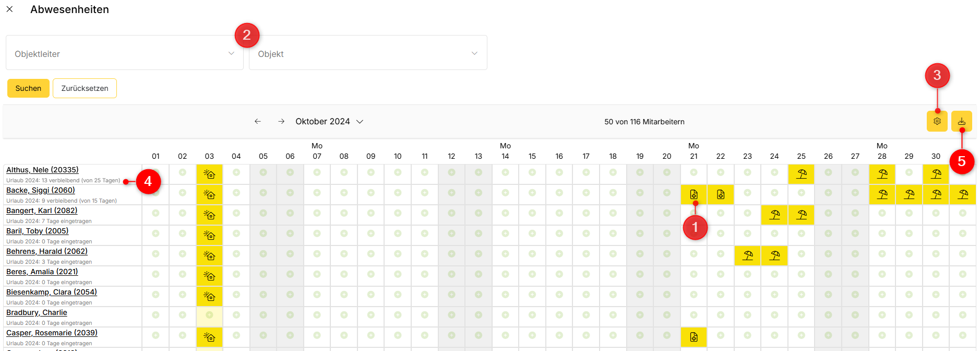Viewport: 980px width, 351px height.
Task: Click holiday icon for Baril, Toby on 03
Action: click(209, 235)
